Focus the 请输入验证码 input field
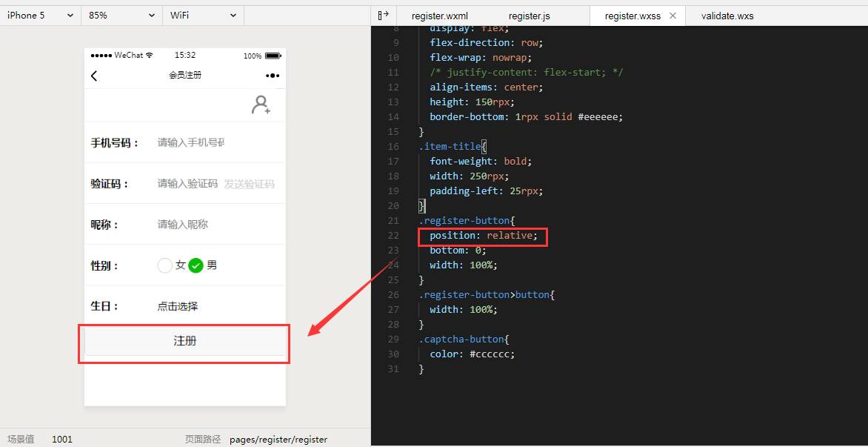Image resolution: width=868 pixels, height=447 pixels. click(x=187, y=184)
